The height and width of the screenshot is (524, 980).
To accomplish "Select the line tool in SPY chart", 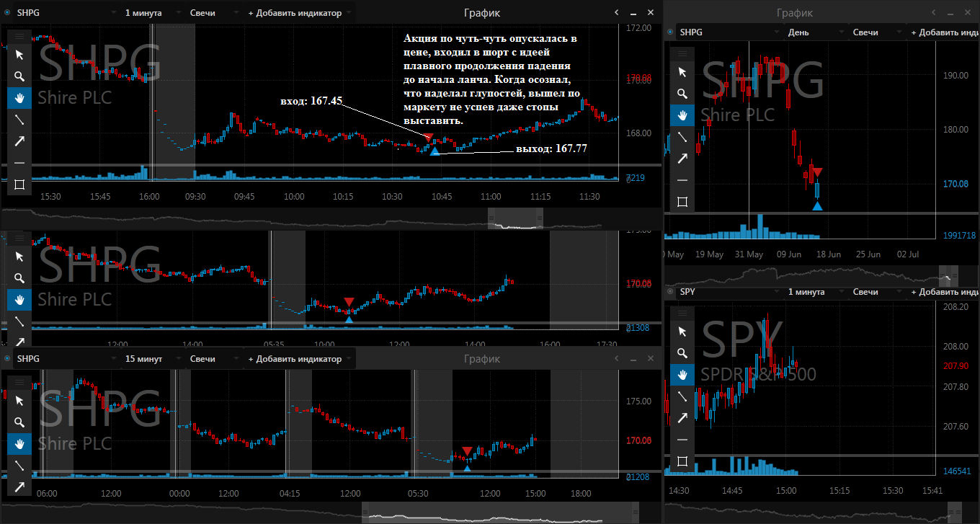I will coord(682,396).
